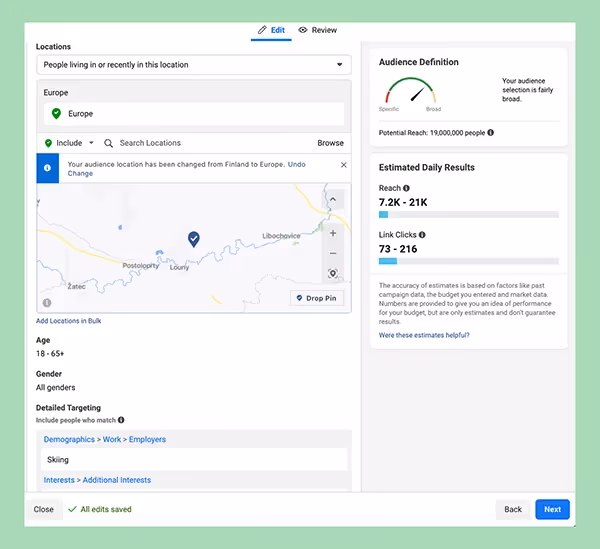The height and width of the screenshot is (549, 600).
Task: Click the Drop Pin marker icon
Action: click(x=299, y=298)
